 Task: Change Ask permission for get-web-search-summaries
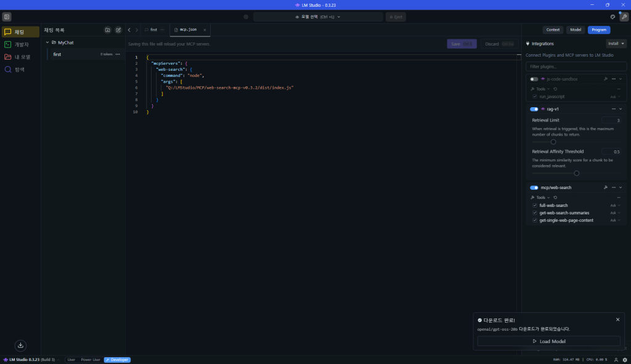pyautogui.click(x=616, y=212)
